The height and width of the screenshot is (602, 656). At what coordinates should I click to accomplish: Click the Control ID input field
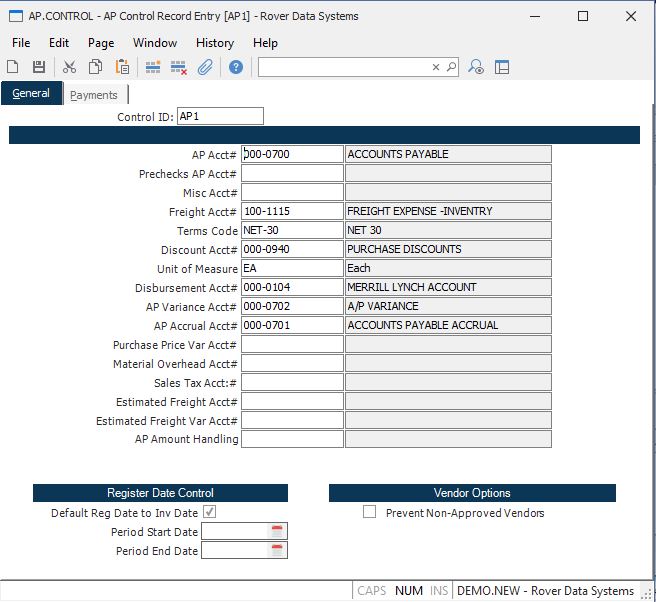(220, 116)
